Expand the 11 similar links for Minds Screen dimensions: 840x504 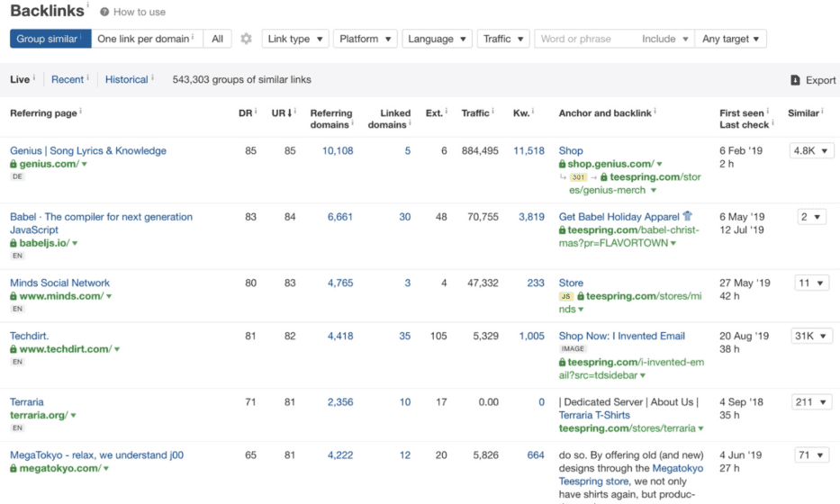click(811, 283)
